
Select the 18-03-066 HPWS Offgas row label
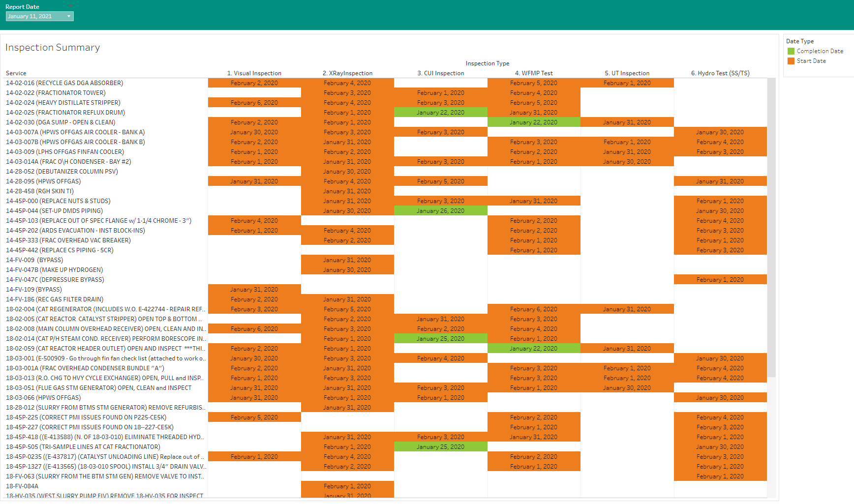(x=43, y=398)
